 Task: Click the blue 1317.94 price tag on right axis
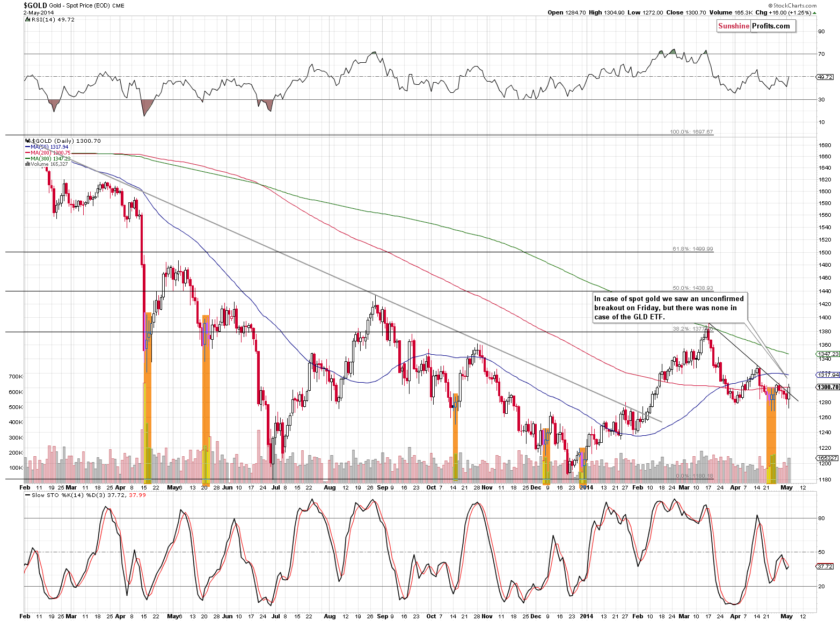coord(827,375)
